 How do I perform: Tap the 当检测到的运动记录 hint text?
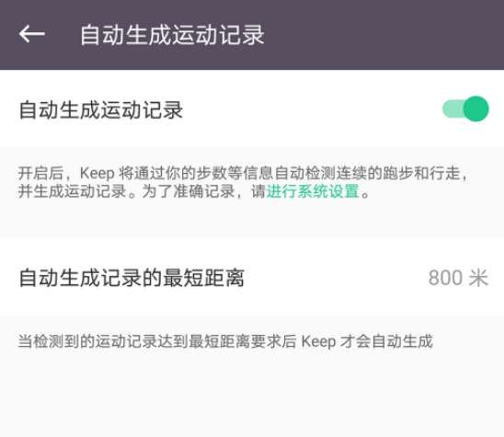pos(225,341)
